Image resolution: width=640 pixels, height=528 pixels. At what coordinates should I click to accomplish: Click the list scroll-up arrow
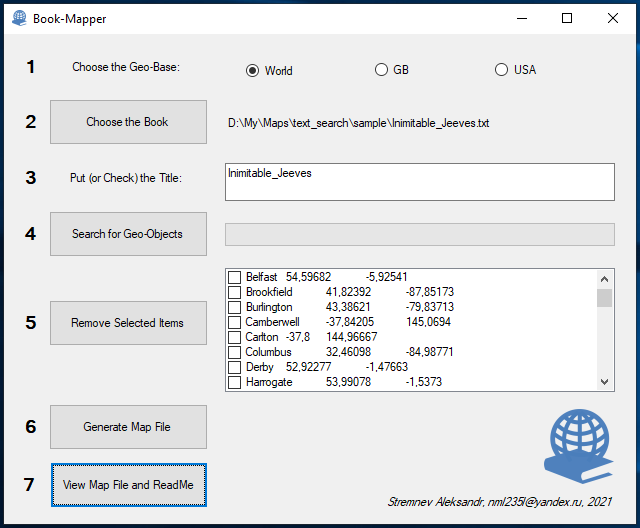coord(604,279)
